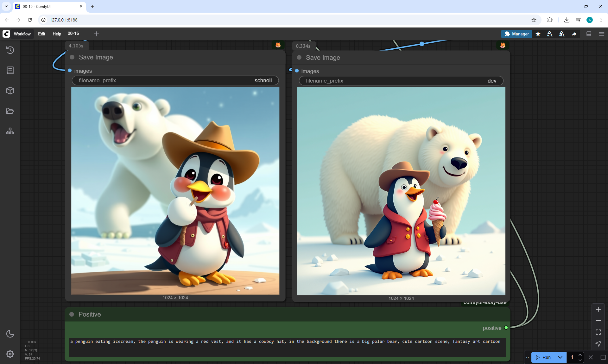Open the queue history sidebar panel

pos(10,50)
